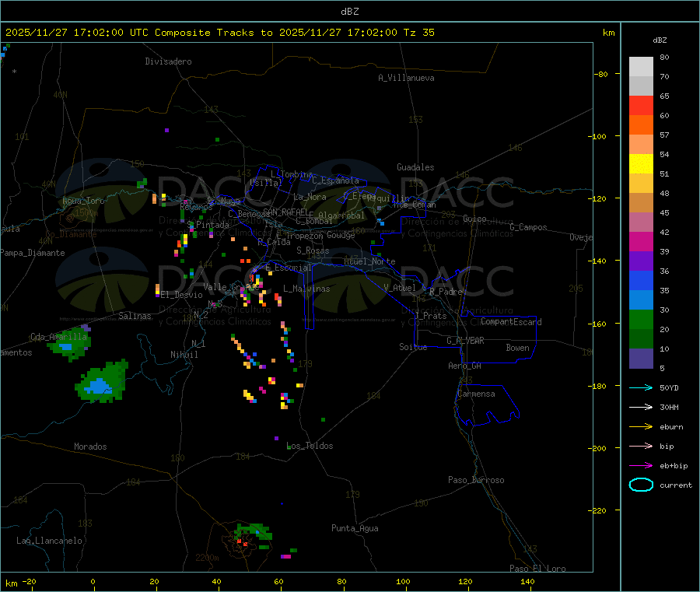The height and width of the screenshot is (592, 700).
Task: Click the 'L_Malvinas' map label
Action: pos(306,289)
